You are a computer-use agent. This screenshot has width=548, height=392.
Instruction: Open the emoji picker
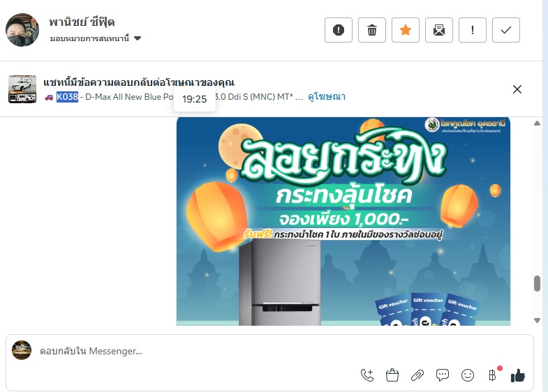tap(468, 375)
